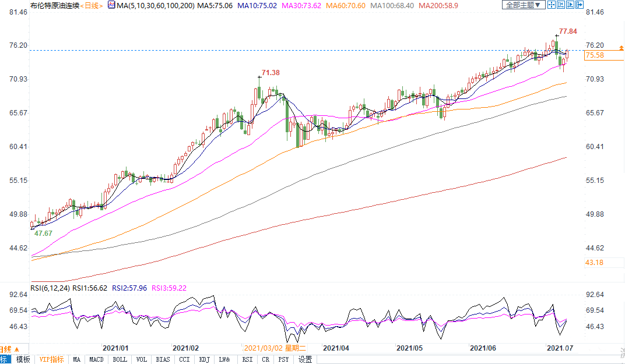Click the MA(5,10,30,60,100,200) parameters label
Image resolution: width=625 pixels, height=364 pixels.
coord(154,5)
